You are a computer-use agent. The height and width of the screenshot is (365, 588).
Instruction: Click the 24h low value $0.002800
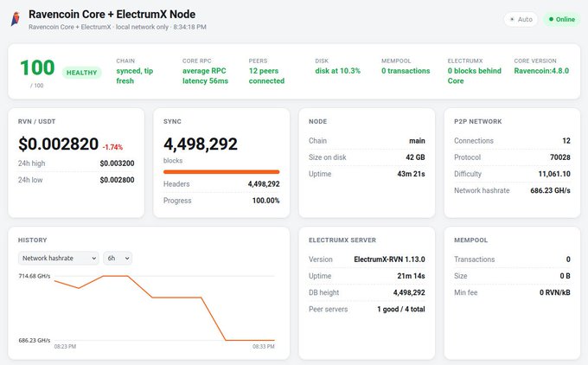point(117,180)
